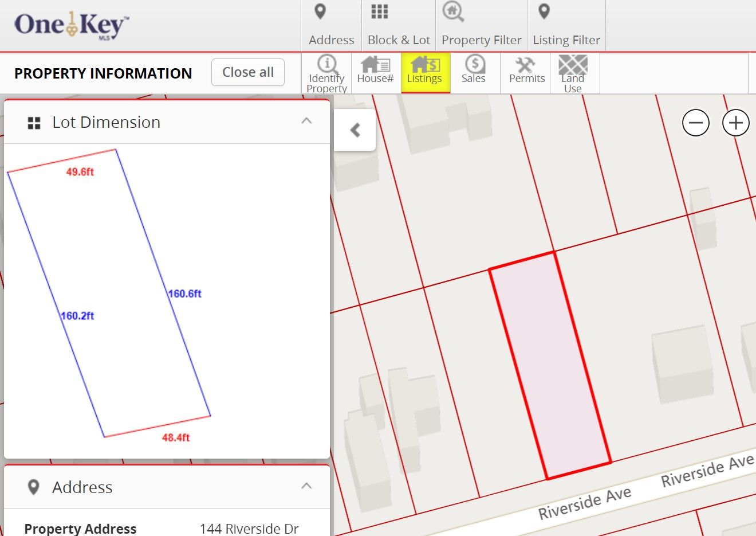The image size is (756, 536).
Task: Zoom in with plus button
Action: (x=735, y=123)
